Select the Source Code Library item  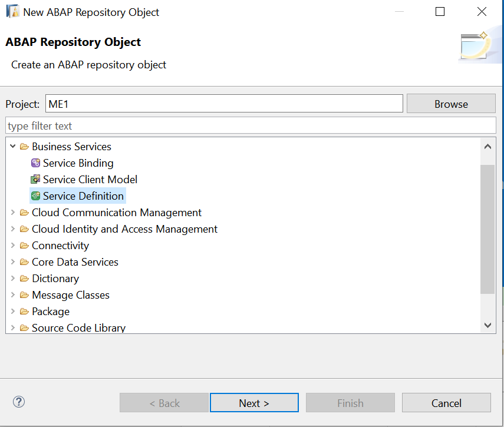click(x=78, y=328)
